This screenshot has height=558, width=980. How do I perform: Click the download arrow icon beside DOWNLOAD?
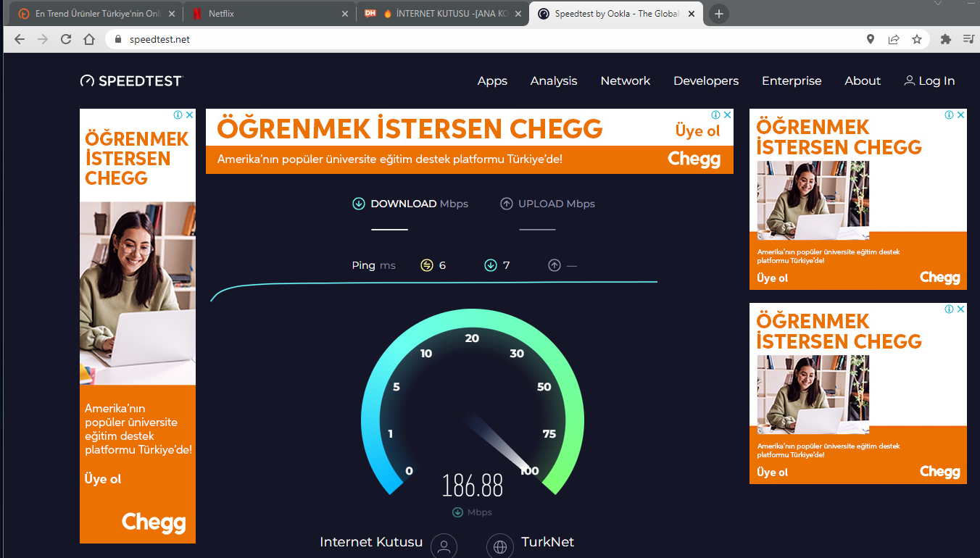click(x=358, y=204)
